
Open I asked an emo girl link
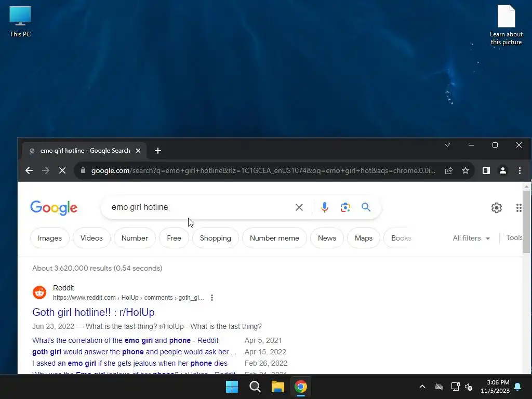(129, 363)
